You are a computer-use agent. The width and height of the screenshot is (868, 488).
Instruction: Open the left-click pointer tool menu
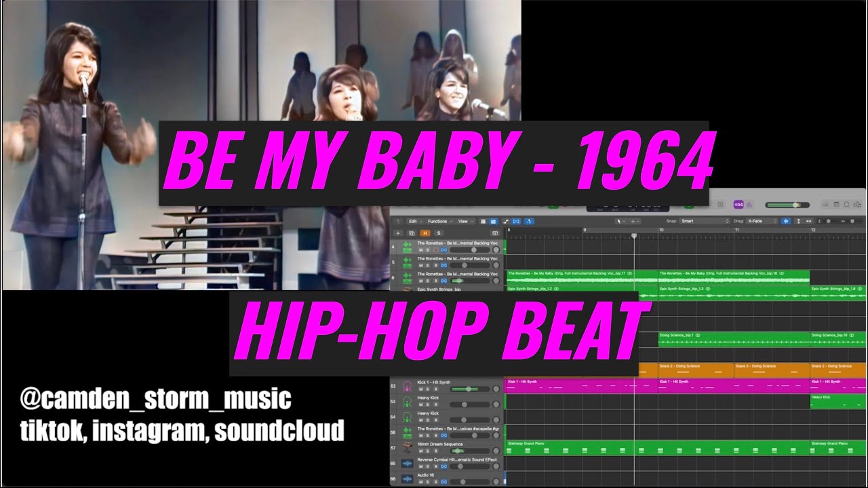pyautogui.click(x=620, y=221)
